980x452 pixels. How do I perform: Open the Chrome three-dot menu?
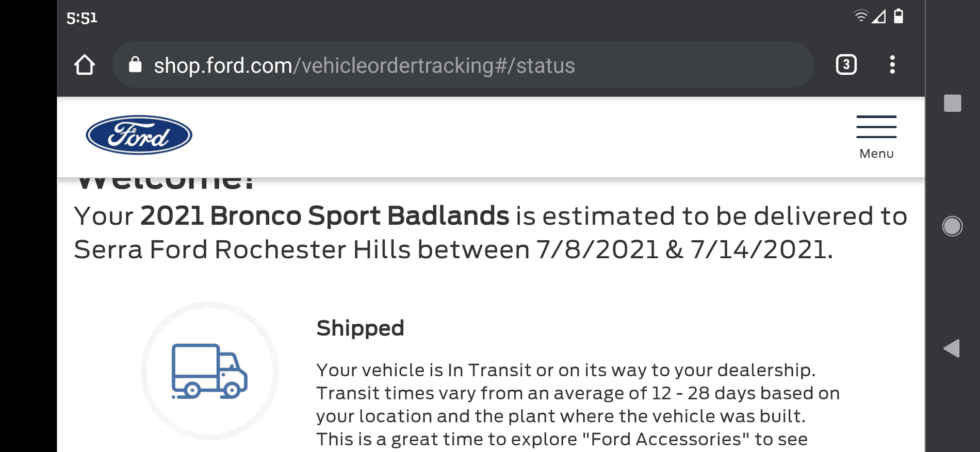[x=892, y=65]
